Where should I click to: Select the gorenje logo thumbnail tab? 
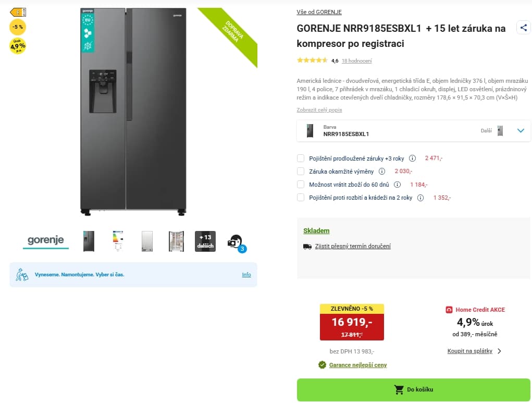coord(45,241)
